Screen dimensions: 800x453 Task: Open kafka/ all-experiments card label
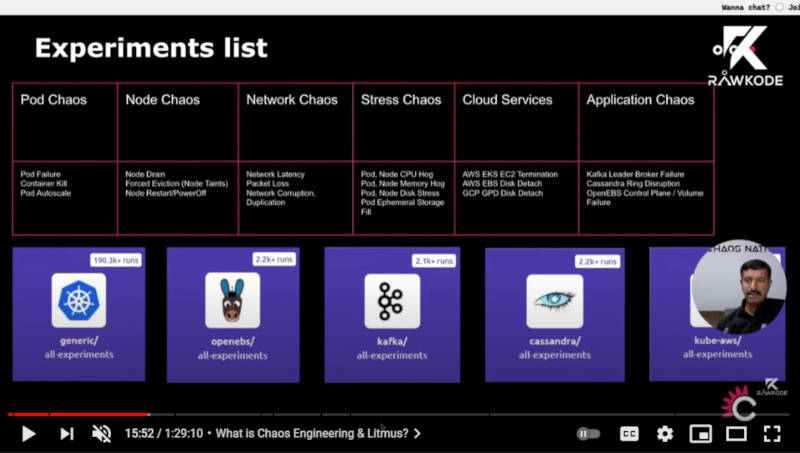[x=392, y=348]
